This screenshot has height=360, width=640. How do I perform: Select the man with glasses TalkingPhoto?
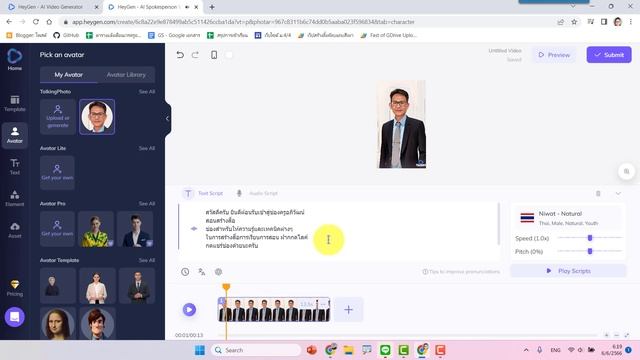(97, 117)
